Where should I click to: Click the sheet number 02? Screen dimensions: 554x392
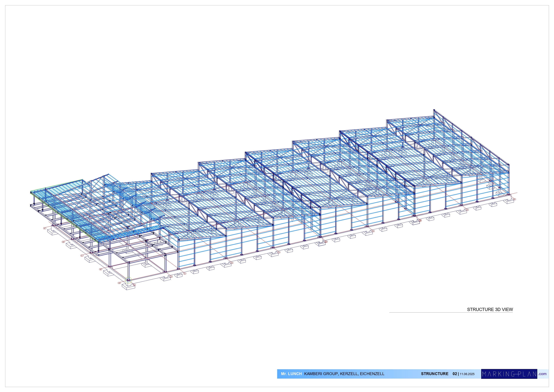click(455, 374)
